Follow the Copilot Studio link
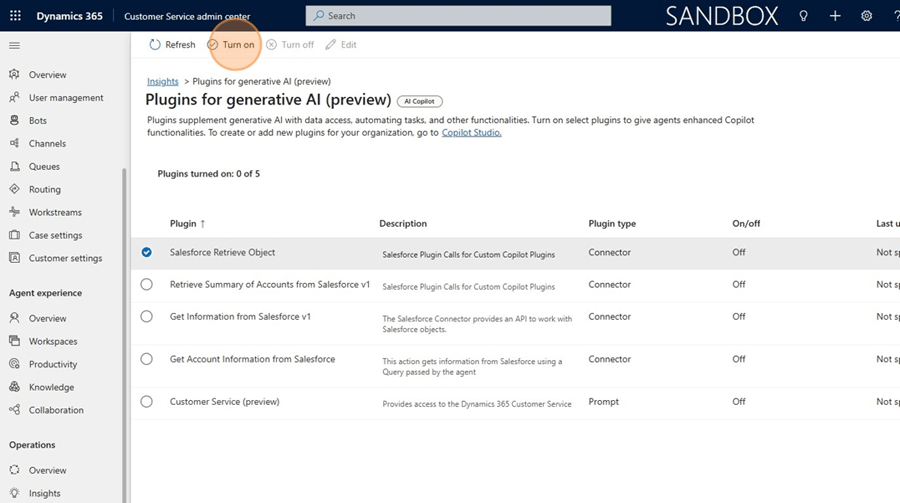Viewport: 900px width, 503px height. [x=471, y=132]
